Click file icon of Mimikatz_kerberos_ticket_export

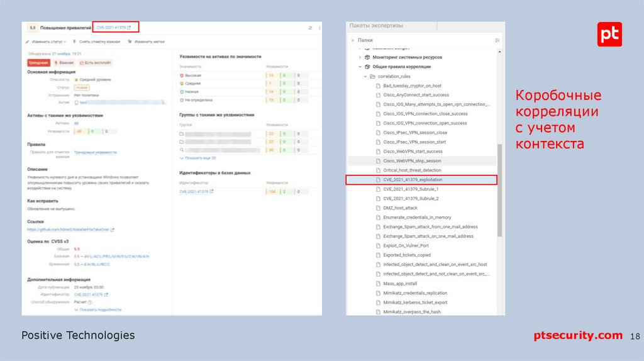pos(378,303)
